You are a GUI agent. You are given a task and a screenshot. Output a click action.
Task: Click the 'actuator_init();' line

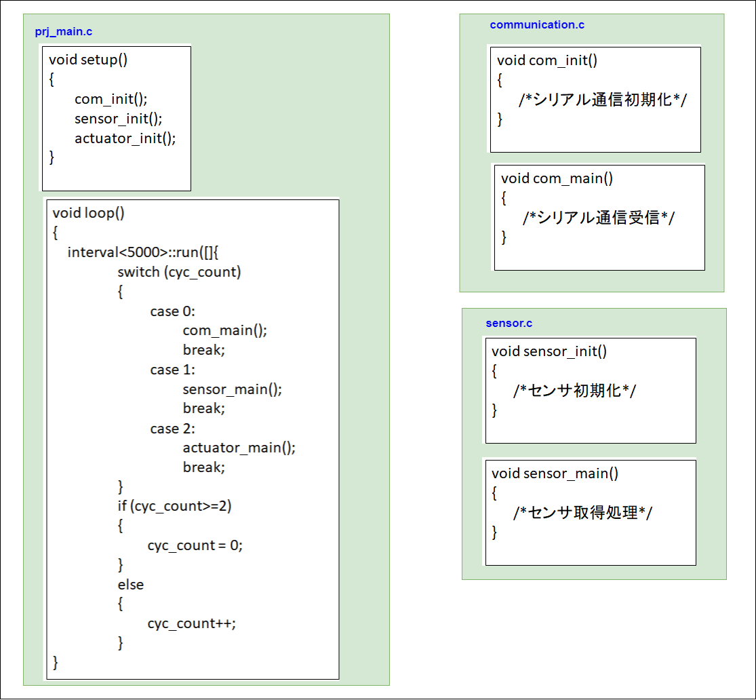(125, 138)
